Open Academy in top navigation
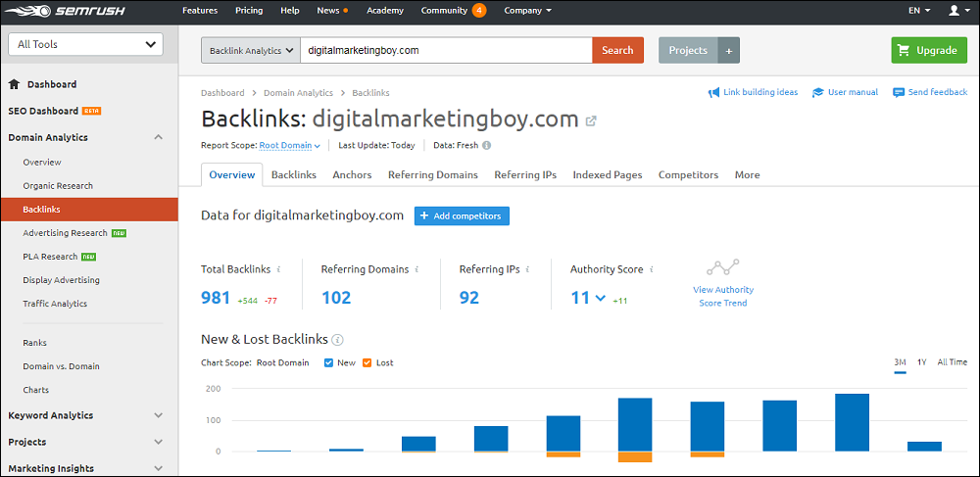The width and height of the screenshot is (980, 477). click(385, 11)
